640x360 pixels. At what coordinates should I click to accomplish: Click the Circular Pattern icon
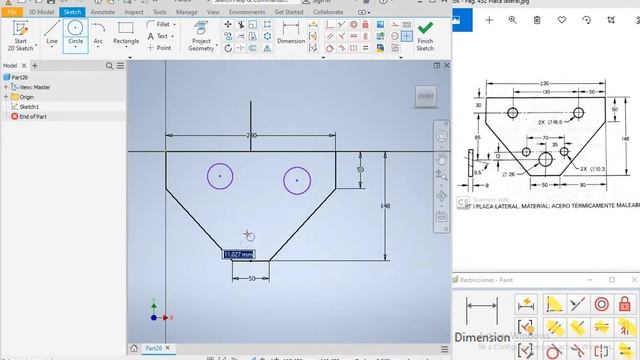coord(267,36)
